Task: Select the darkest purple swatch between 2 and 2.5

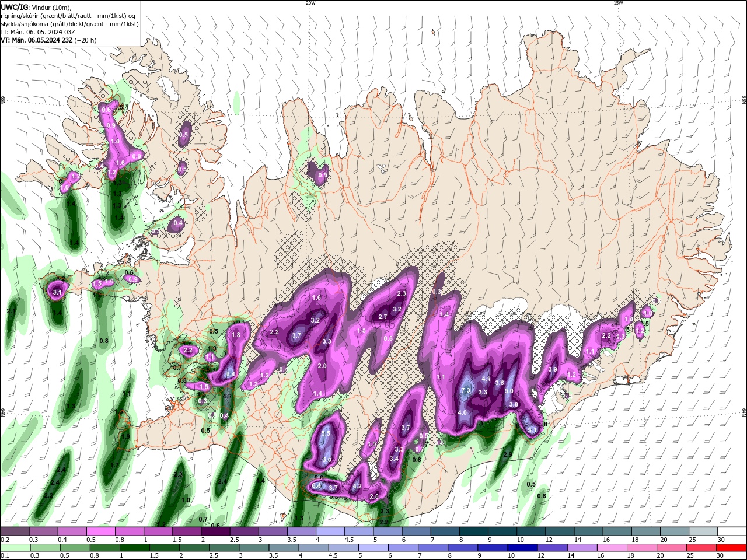Action: pos(215,531)
